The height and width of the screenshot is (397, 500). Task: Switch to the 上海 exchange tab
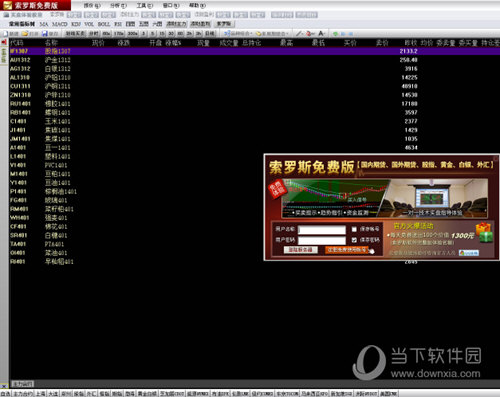(x=40, y=394)
